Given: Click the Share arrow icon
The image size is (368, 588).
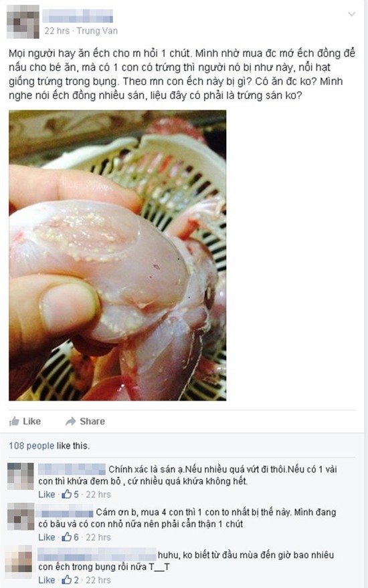Looking at the screenshot, I should click(x=71, y=422).
